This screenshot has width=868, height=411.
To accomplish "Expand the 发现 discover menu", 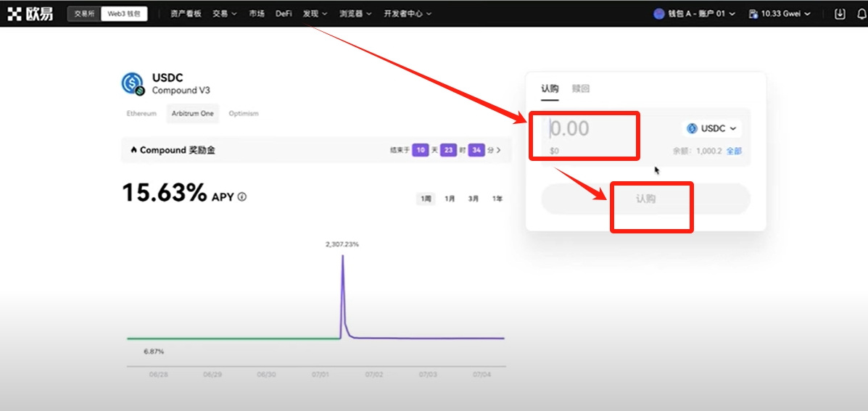I will coord(315,14).
